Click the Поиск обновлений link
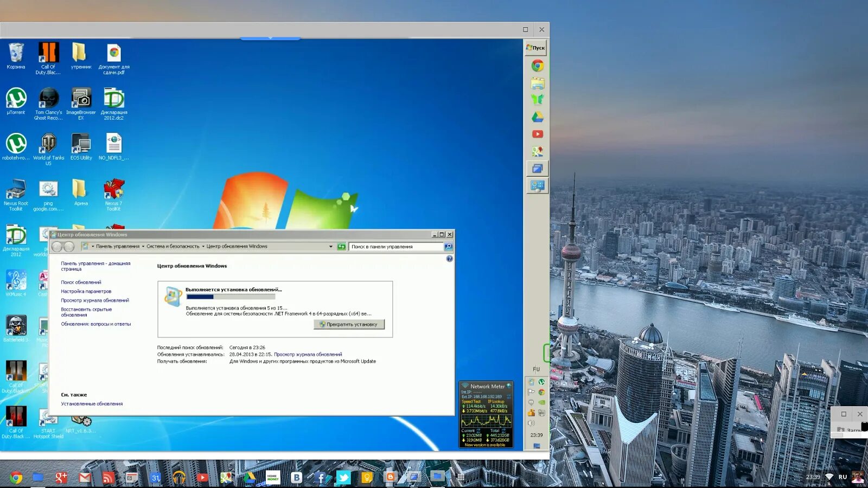This screenshot has height=488, width=868. click(x=81, y=282)
